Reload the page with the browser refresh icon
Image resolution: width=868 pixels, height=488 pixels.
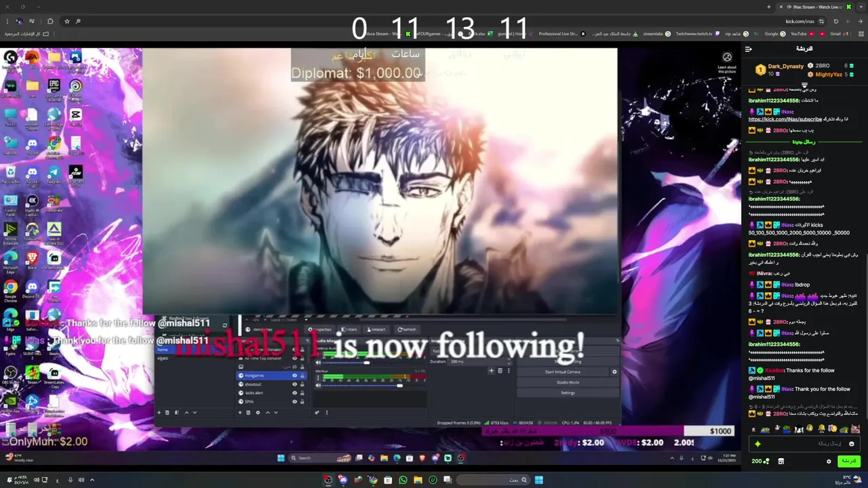pyautogui.click(x=835, y=21)
